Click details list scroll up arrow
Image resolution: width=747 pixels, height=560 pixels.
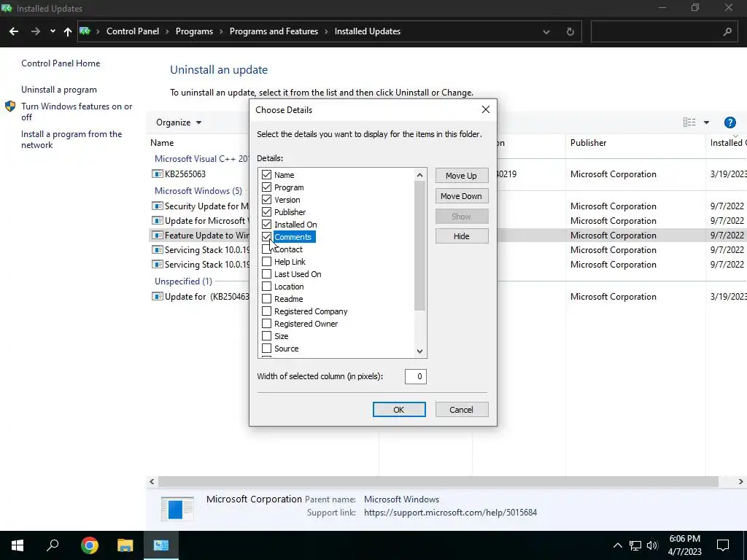click(x=419, y=175)
